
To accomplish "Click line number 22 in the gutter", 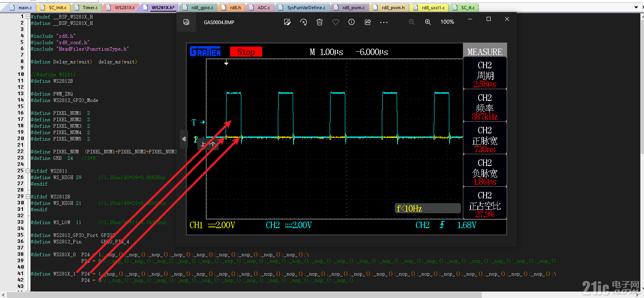I will [x=20, y=151].
